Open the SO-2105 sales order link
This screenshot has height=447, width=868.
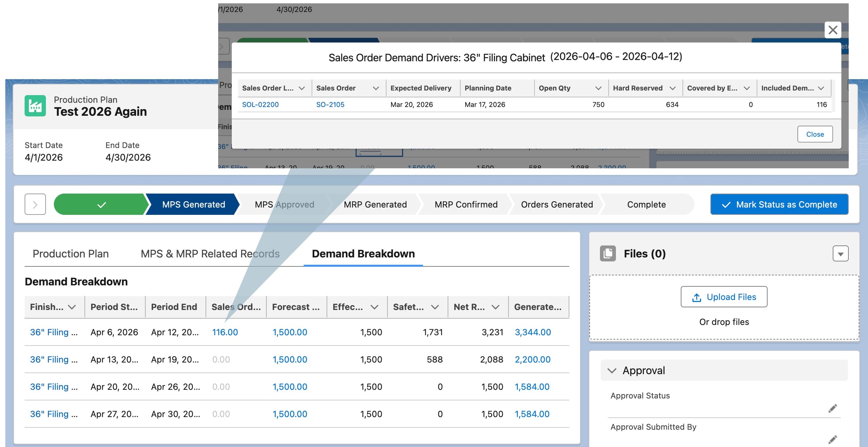coord(330,104)
